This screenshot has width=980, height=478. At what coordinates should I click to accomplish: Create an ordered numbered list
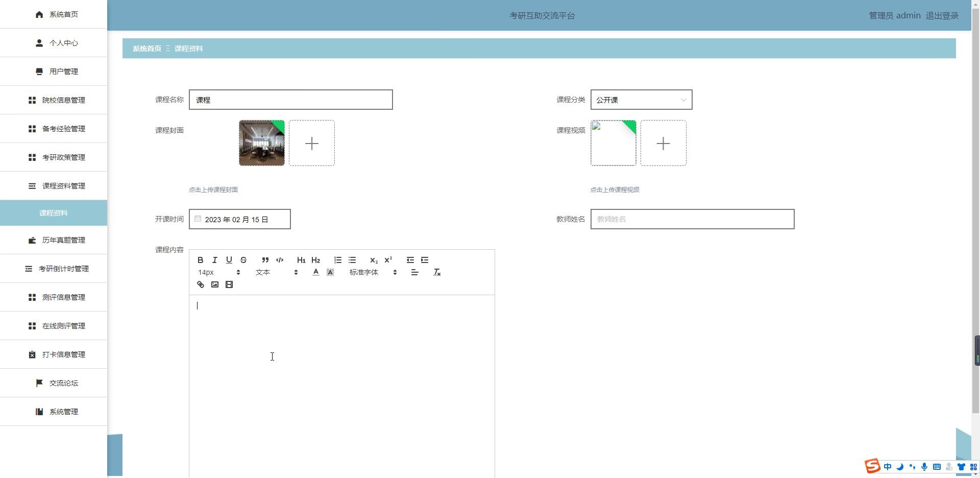coord(338,260)
